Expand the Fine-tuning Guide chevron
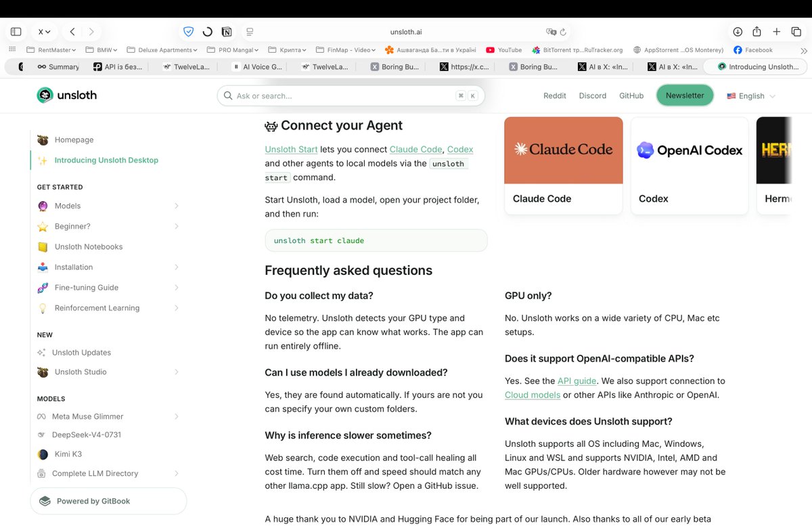This screenshot has width=812, height=528. (x=176, y=287)
